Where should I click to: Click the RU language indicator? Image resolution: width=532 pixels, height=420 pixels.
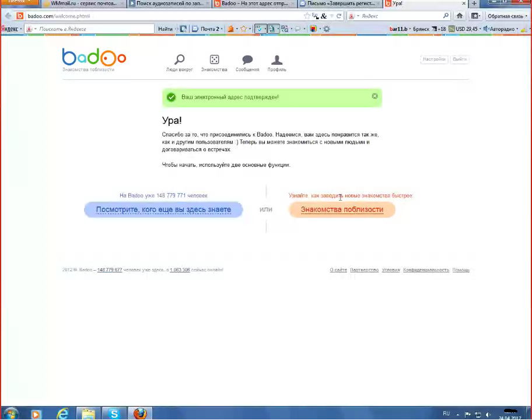(446, 414)
